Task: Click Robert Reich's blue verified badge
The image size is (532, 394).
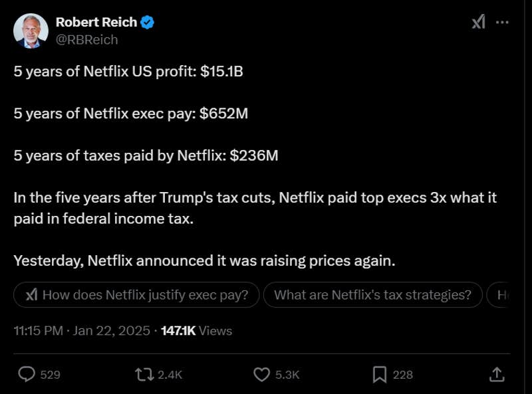Action: point(146,21)
